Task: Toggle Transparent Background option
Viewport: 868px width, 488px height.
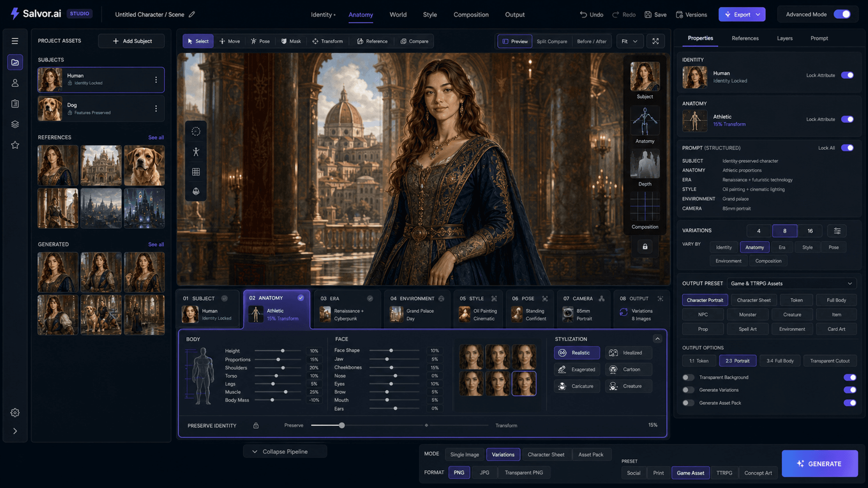Action: 850,377
